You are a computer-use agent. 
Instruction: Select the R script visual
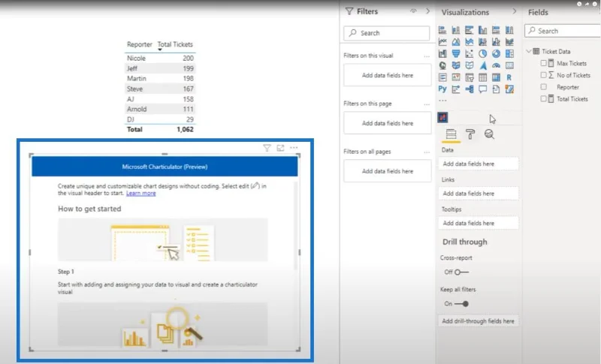pos(509,78)
